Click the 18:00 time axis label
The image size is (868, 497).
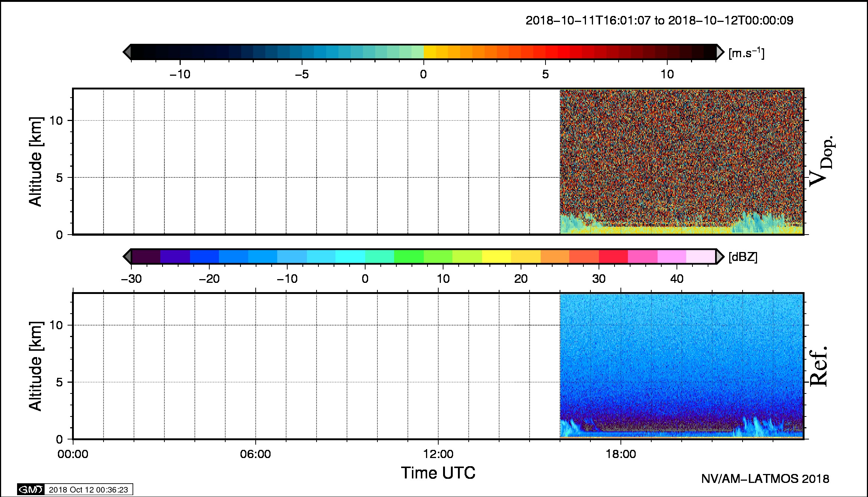coord(621,454)
